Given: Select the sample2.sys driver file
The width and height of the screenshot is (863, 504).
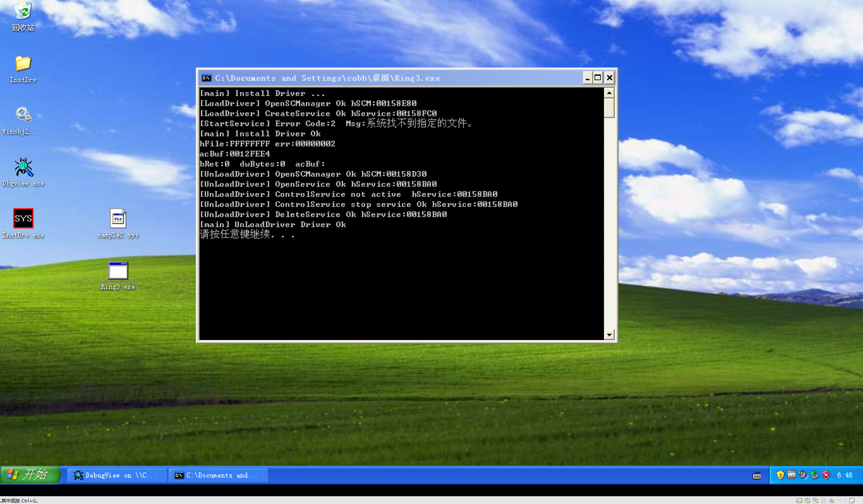Looking at the screenshot, I should click(x=118, y=219).
